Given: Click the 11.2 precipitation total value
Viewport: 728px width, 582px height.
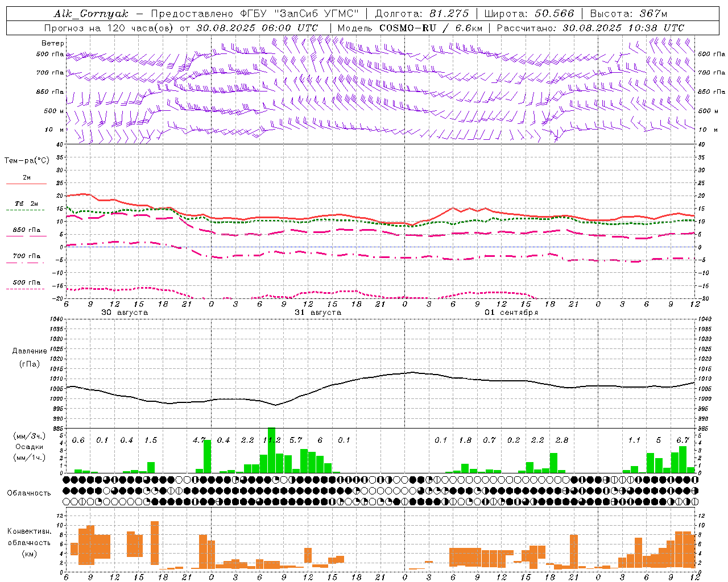Looking at the screenshot, I should click(272, 440).
